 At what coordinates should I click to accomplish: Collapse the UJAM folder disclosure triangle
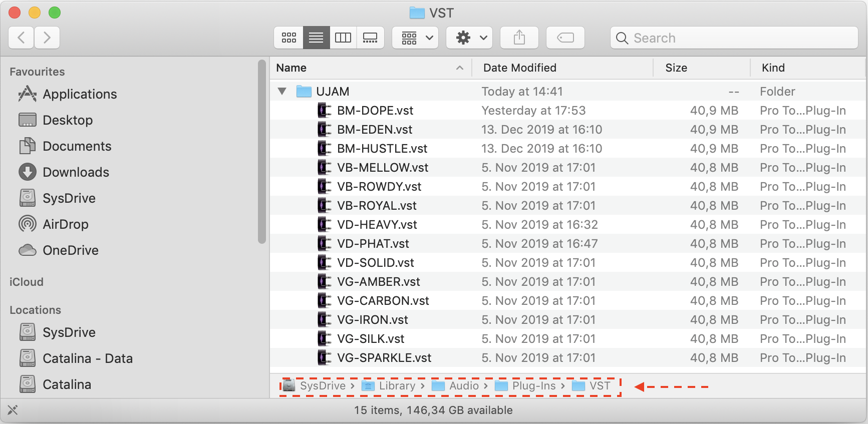pyautogui.click(x=282, y=91)
